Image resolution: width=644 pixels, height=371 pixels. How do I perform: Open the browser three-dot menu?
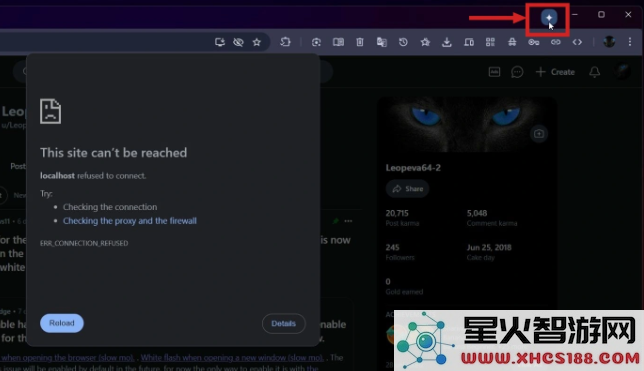630,41
